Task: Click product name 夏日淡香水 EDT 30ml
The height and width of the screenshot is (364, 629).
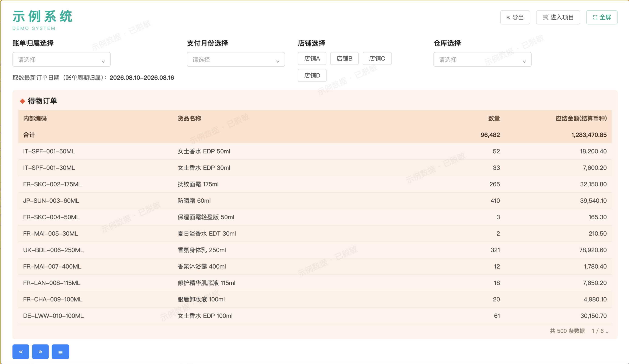Action: 207,234
